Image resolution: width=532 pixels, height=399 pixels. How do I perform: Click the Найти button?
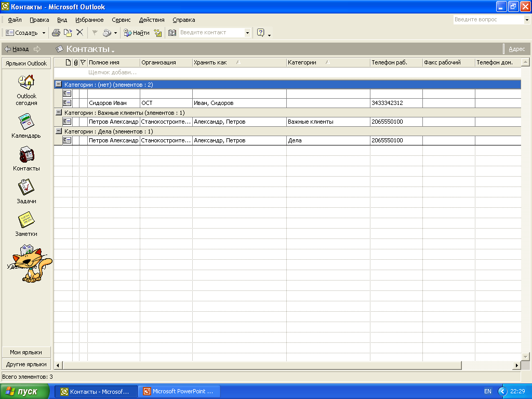[137, 33]
